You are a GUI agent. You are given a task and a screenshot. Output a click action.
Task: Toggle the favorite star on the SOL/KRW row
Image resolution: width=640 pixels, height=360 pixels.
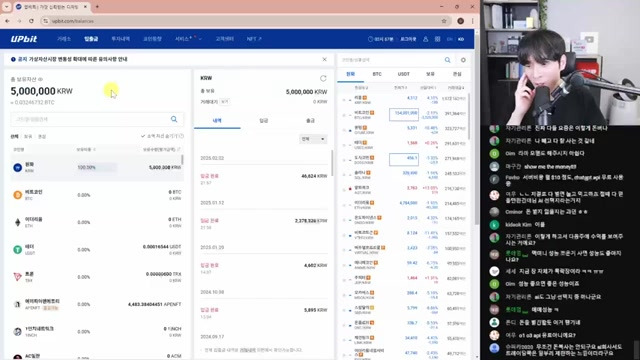point(344,175)
